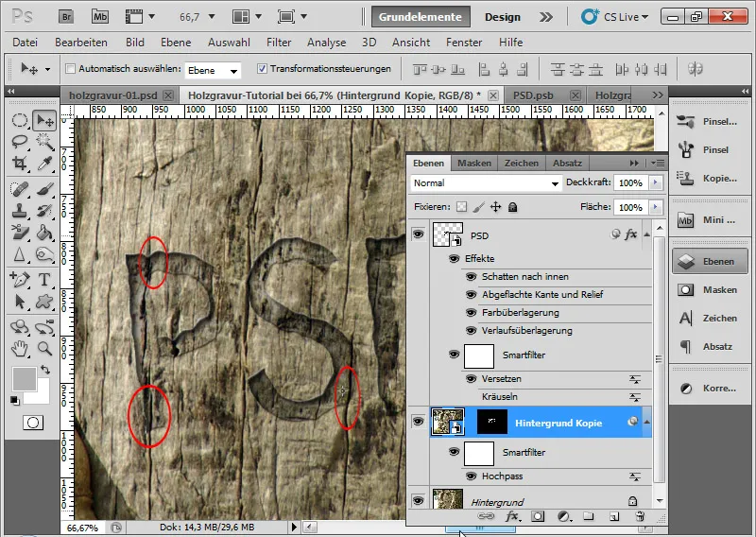Open the Ebene auto-select dropdown

pos(213,71)
